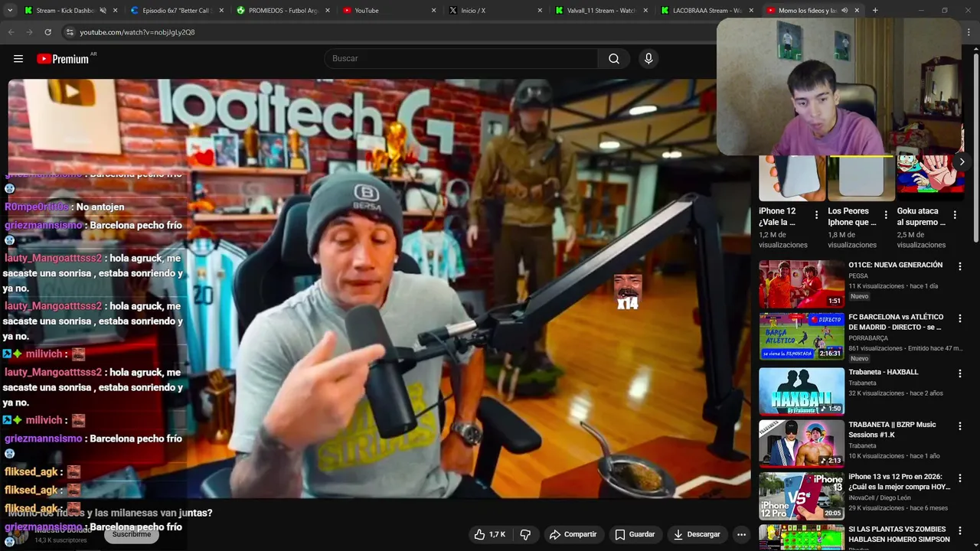Open FC BARCELONA vs ATLÉTICO DE MADRID title
Screen dimensions: 980x551
(x=896, y=322)
